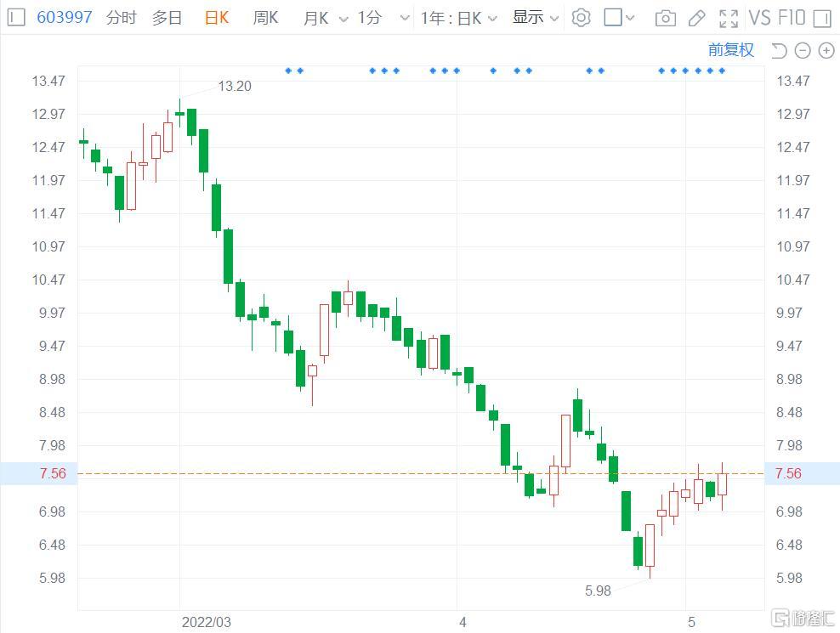Viewport: 840px width, 633px height.
Task: Click the square layout box icon
Action: pos(613,18)
